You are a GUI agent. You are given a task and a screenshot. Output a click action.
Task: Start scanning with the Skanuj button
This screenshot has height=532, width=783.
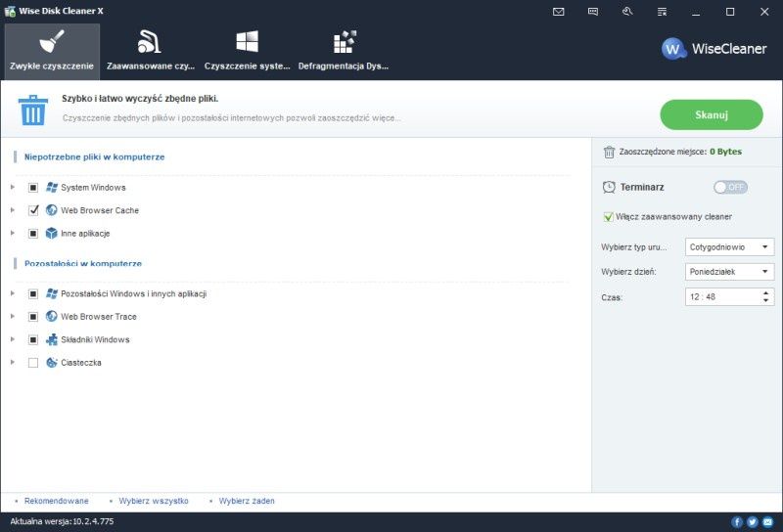pyautogui.click(x=712, y=114)
